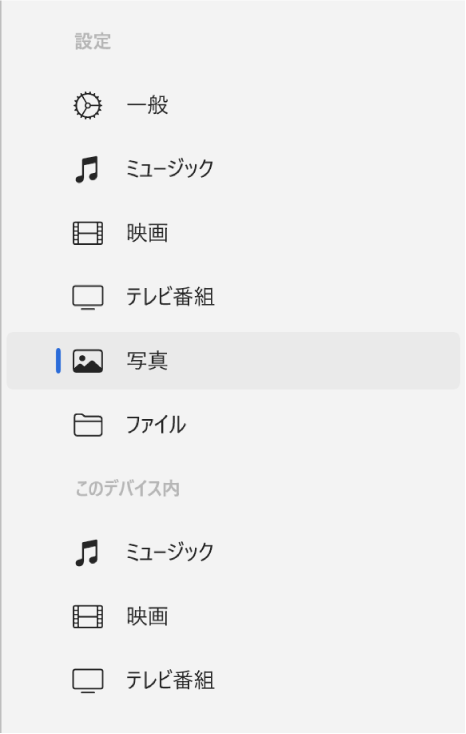
Task: Select the highlighted 写真 item
Action: tap(233, 361)
